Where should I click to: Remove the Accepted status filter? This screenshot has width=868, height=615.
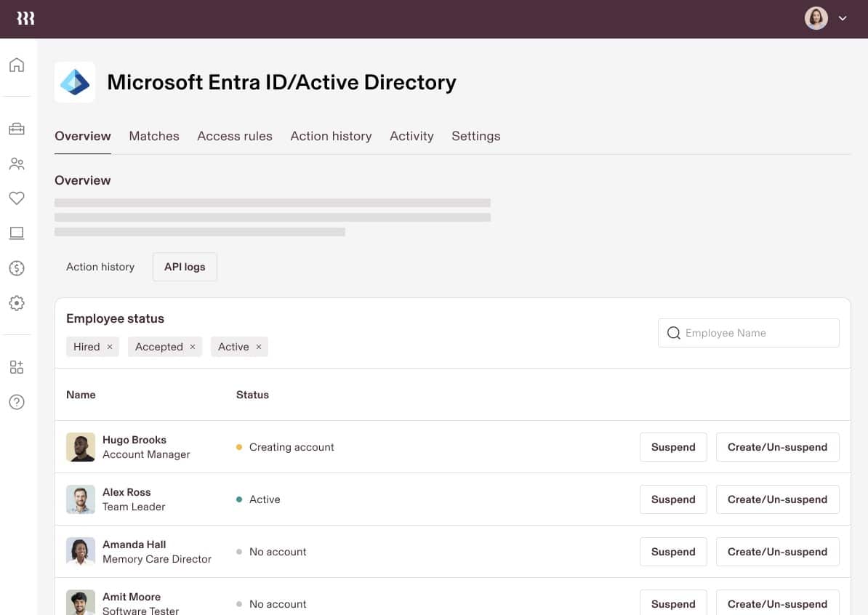[x=193, y=347]
